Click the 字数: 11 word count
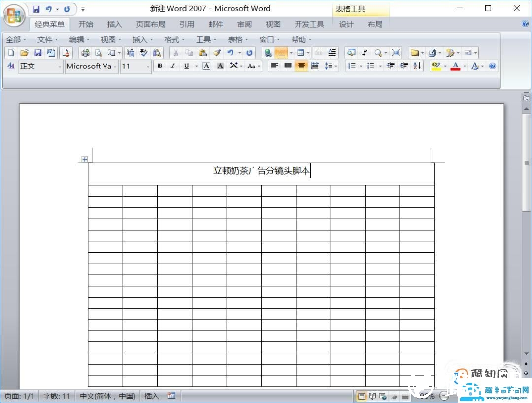Image resolution: width=532 pixels, height=403 pixels. [57, 396]
